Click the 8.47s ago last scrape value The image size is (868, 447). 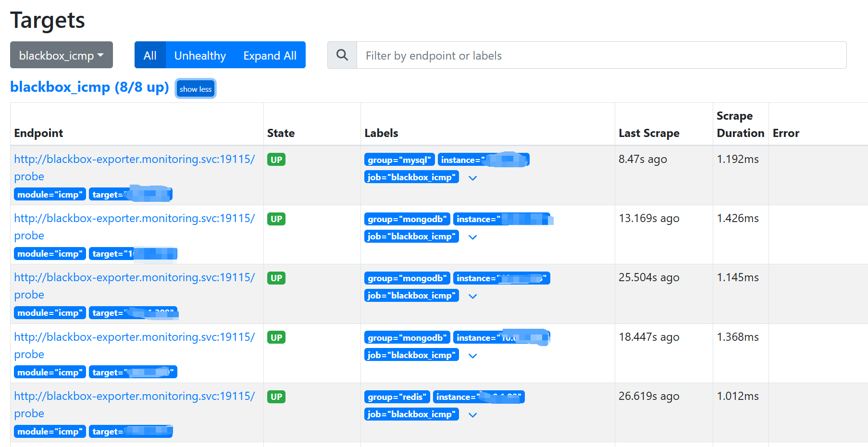pos(643,159)
